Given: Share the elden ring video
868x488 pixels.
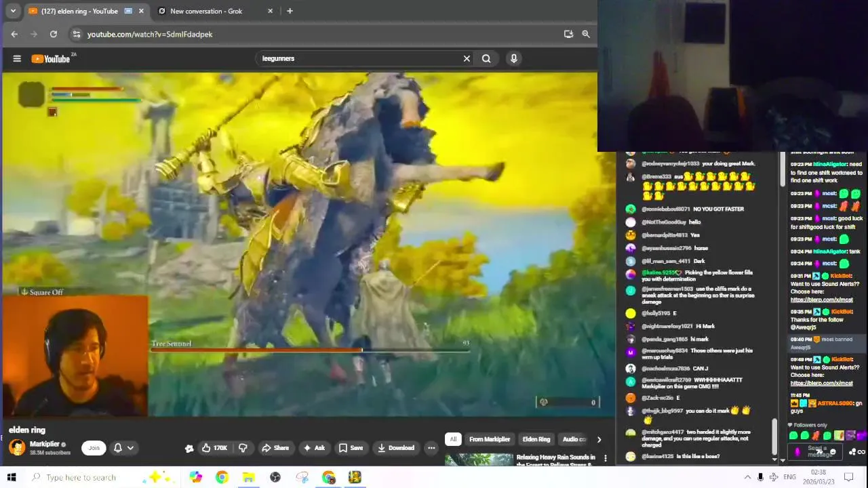Looking at the screenshot, I should (x=275, y=447).
